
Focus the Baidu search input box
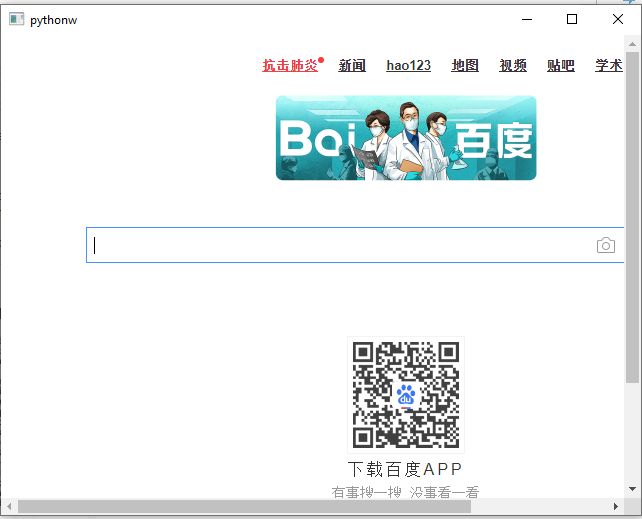355,245
